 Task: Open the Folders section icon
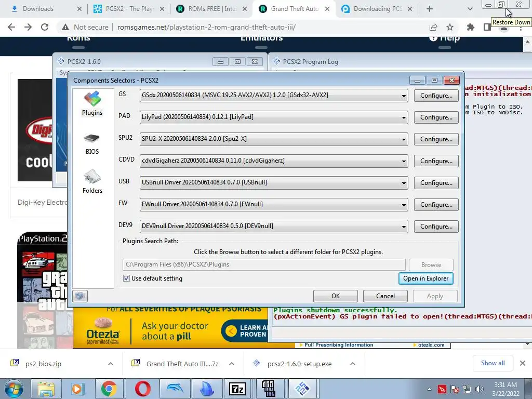point(92,182)
